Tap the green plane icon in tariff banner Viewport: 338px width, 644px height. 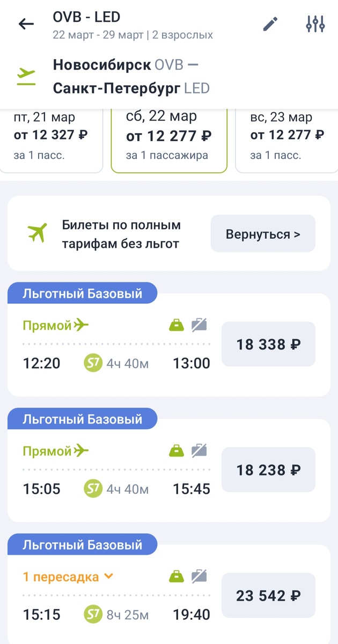[x=37, y=233]
